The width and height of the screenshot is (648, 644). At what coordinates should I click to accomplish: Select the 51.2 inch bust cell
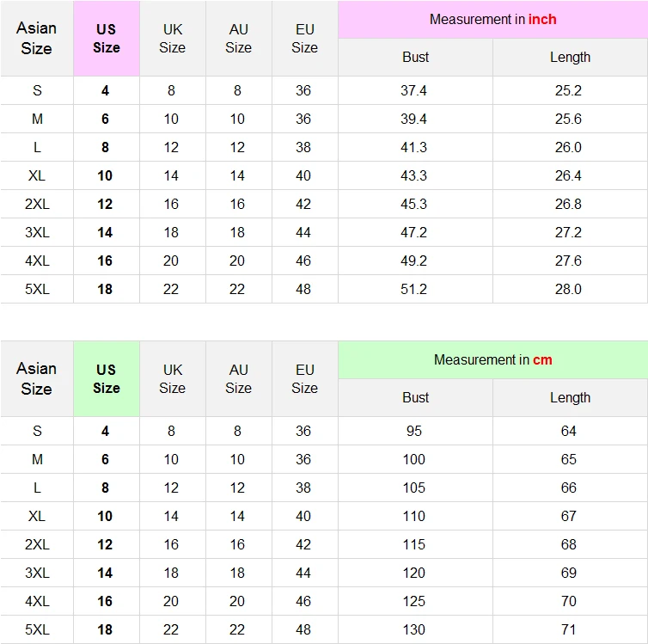tap(414, 289)
